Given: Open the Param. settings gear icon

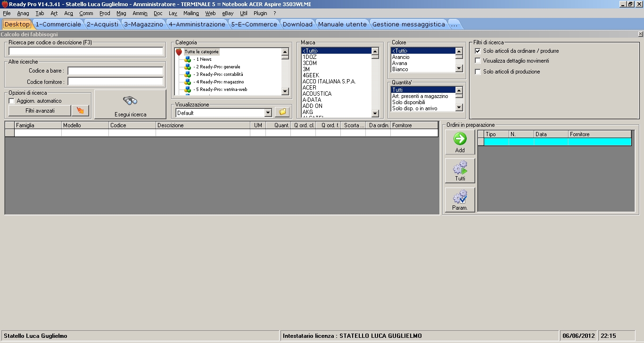Looking at the screenshot, I should 460,196.
